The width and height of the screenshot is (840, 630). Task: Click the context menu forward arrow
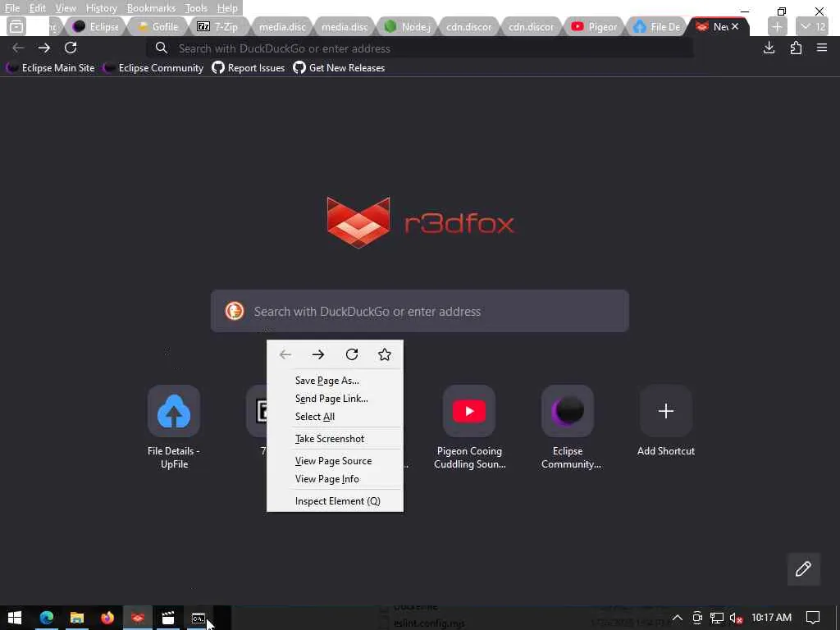click(x=318, y=354)
